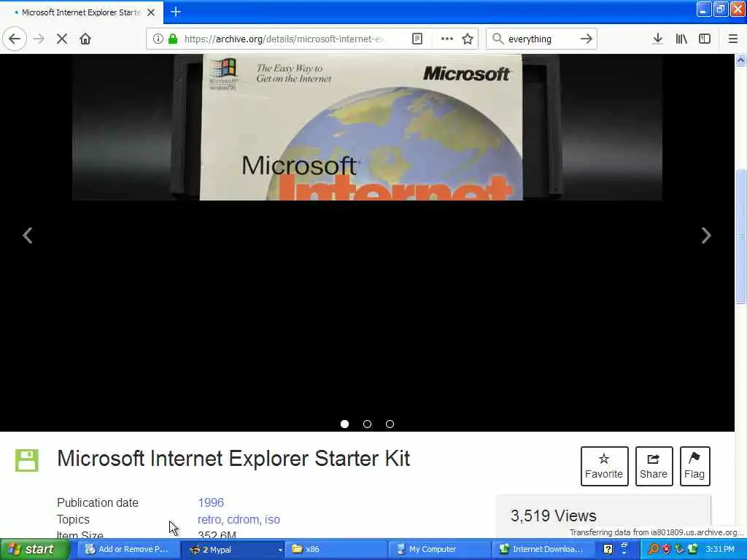Viewport: 747px width, 560px height.
Task: Share this archive item
Action: click(654, 466)
